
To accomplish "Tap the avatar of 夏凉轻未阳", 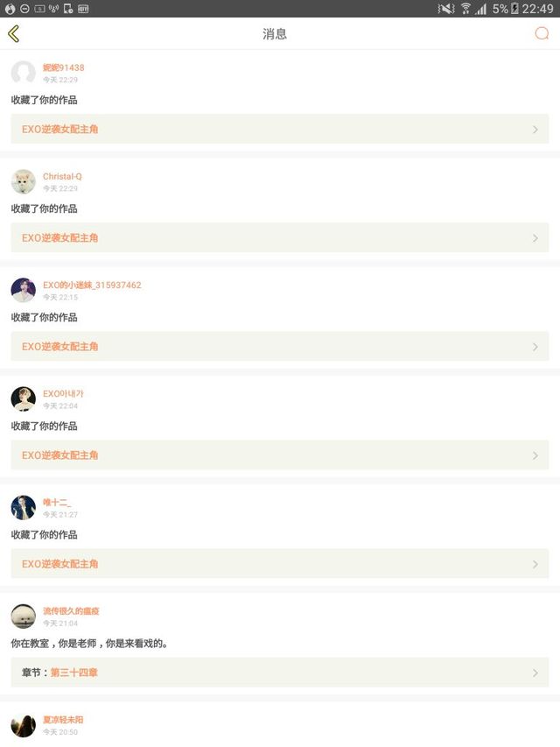I will pos(24,725).
